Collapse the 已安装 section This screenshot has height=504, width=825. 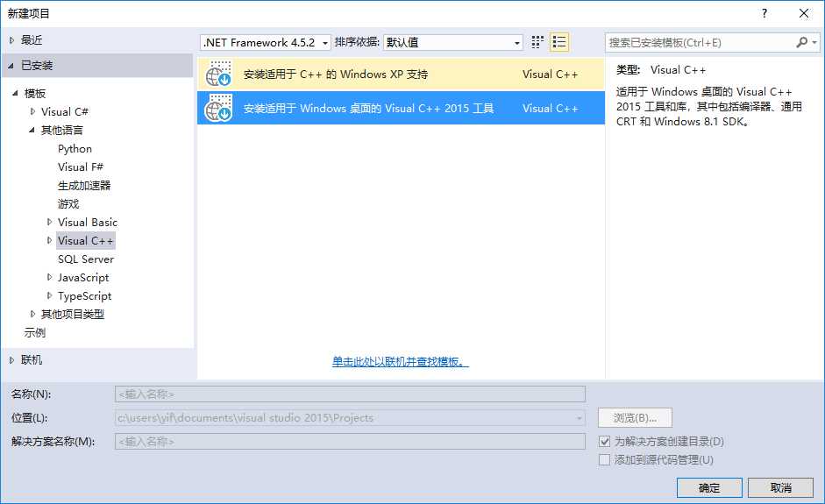11,66
